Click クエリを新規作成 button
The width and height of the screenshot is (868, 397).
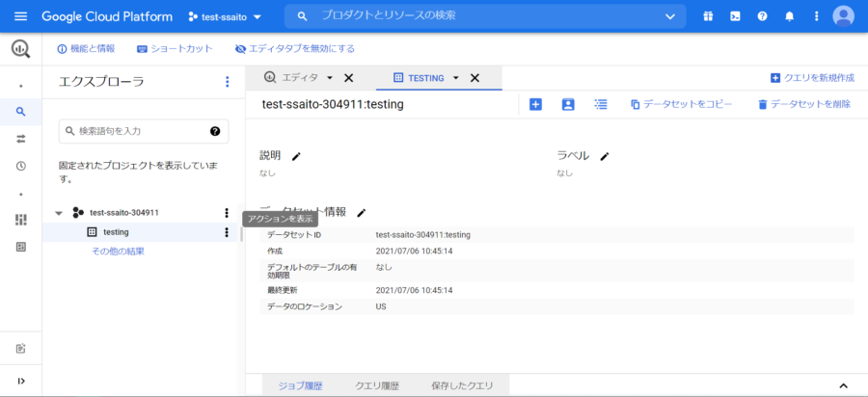(x=813, y=78)
